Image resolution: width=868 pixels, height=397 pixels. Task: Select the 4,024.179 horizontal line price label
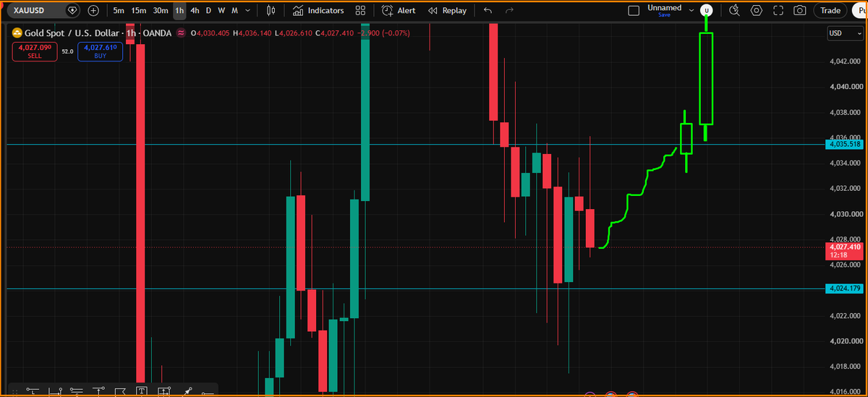click(845, 289)
